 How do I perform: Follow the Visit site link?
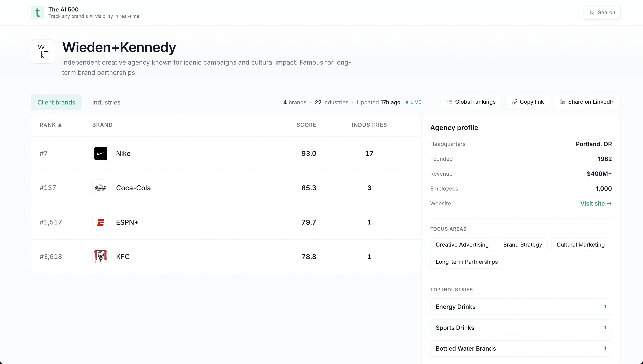[596, 203]
